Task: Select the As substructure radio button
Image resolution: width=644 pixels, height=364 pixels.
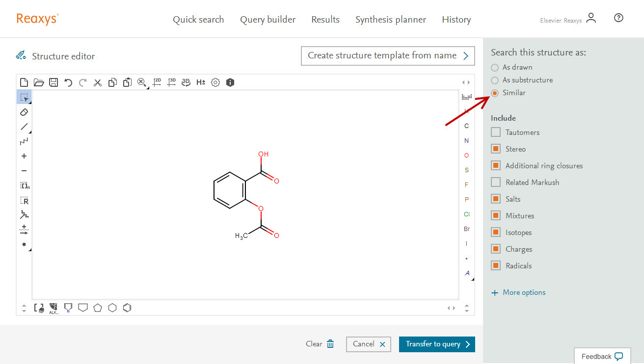Action: (495, 80)
